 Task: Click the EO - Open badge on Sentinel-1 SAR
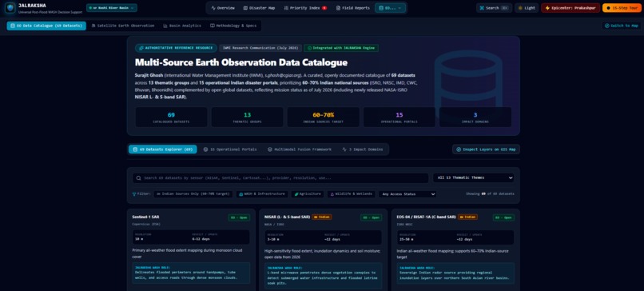239,217
